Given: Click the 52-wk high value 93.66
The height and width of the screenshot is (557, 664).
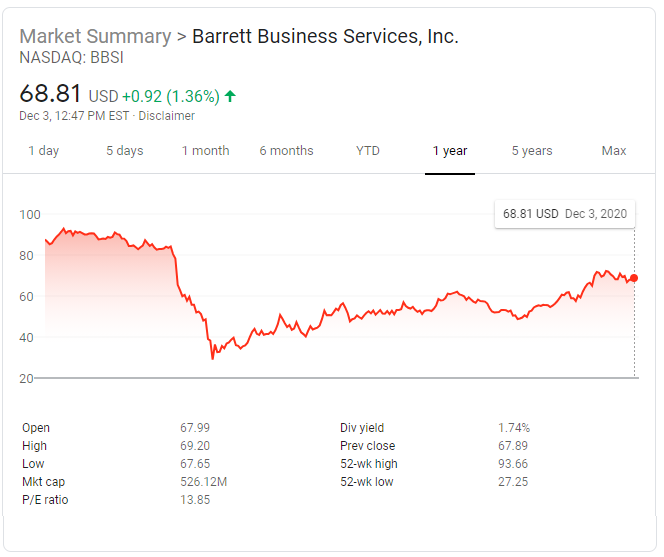Looking at the screenshot, I should pyautogui.click(x=514, y=464).
